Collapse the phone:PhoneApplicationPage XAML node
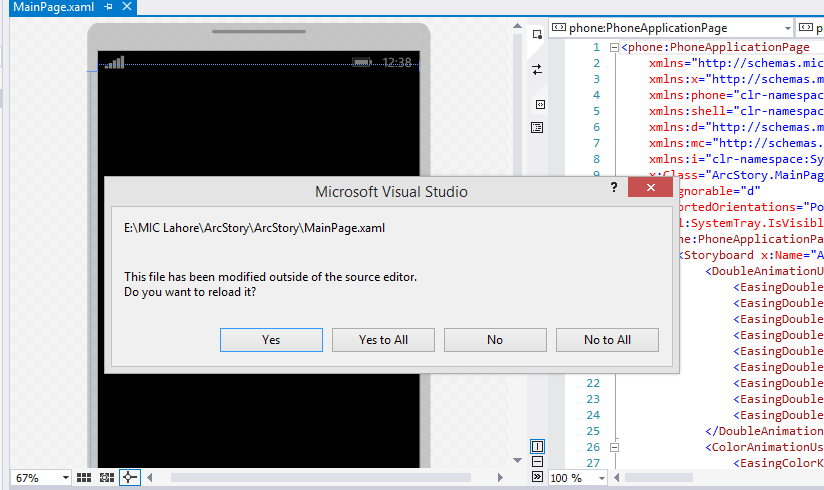The height and width of the screenshot is (490, 824). coord(614,47)
